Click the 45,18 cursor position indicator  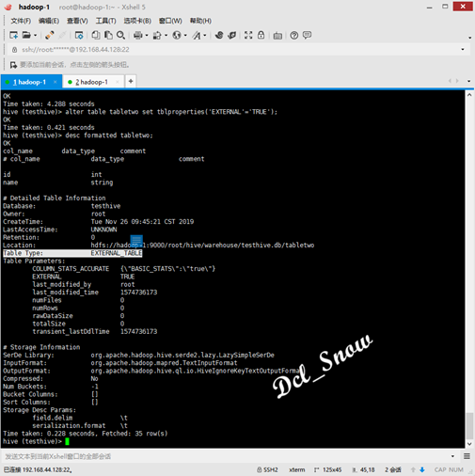[364, 469]
